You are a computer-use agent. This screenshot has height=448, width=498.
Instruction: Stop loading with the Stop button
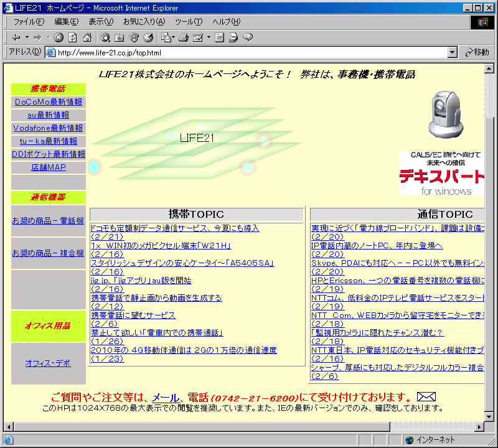(59, 37)
